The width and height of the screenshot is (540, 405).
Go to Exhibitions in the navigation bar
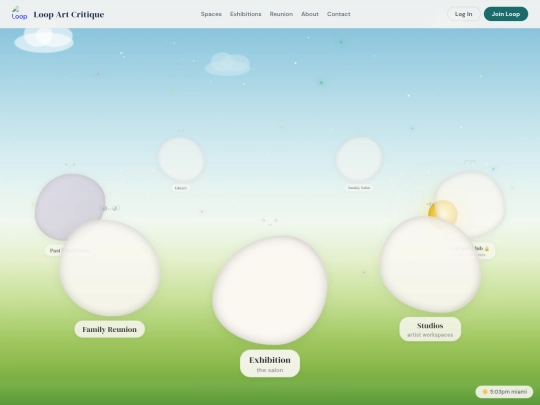point(246,14)
